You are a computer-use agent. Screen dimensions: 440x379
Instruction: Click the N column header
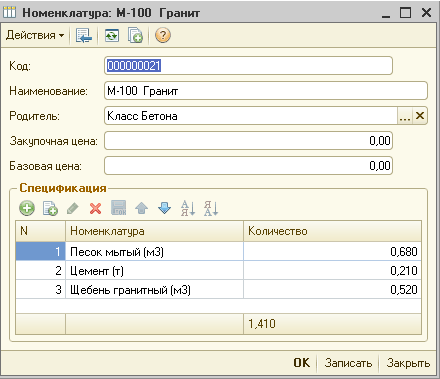click(x=40, y=231)
